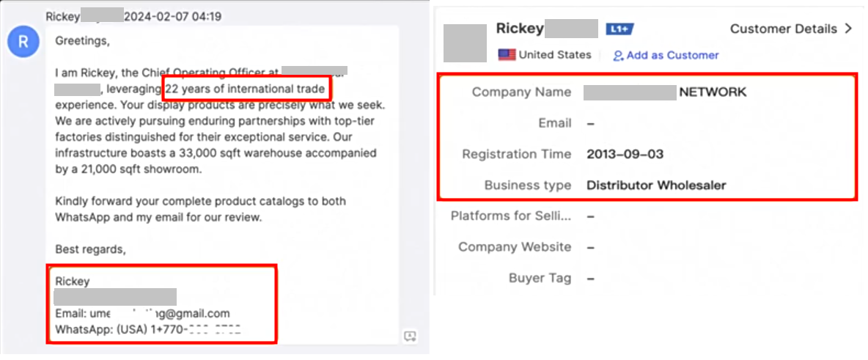Click the add-person icon beside Add as Customer
Viewport: 868px width, 360px height.
click(x=618, y=56)
